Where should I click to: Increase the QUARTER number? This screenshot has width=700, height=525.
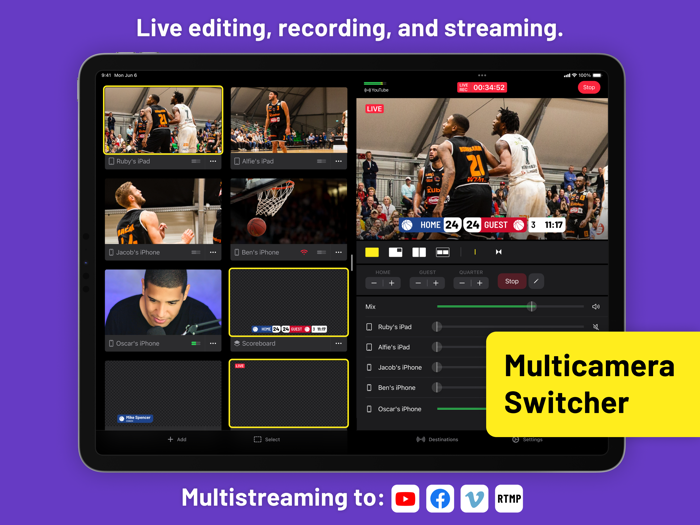479,283
